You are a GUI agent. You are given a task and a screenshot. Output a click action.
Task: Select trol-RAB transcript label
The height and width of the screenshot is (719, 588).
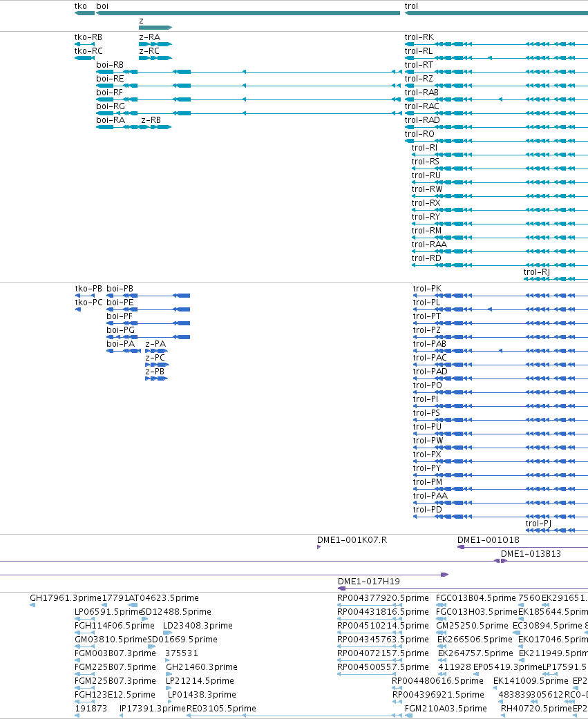point(421,92)
